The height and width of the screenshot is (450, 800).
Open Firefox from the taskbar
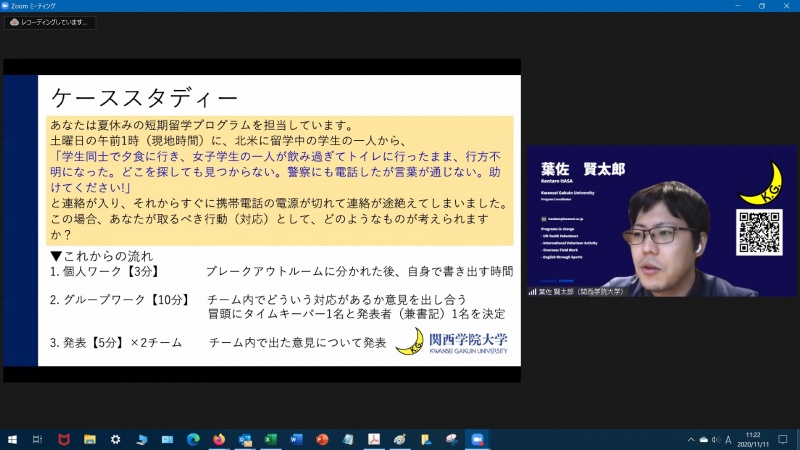219,439
